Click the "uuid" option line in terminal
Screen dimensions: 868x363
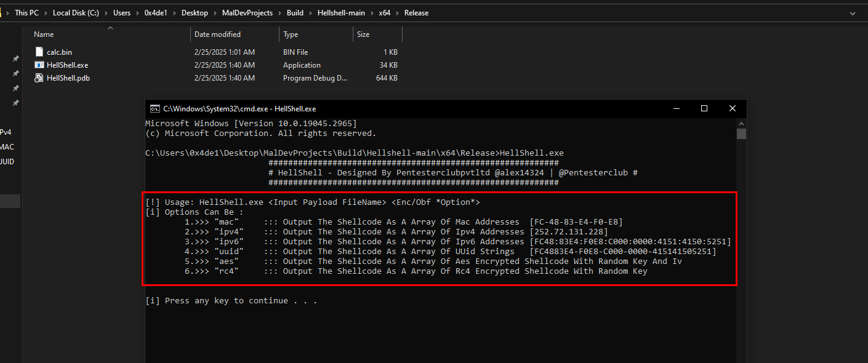451,252
